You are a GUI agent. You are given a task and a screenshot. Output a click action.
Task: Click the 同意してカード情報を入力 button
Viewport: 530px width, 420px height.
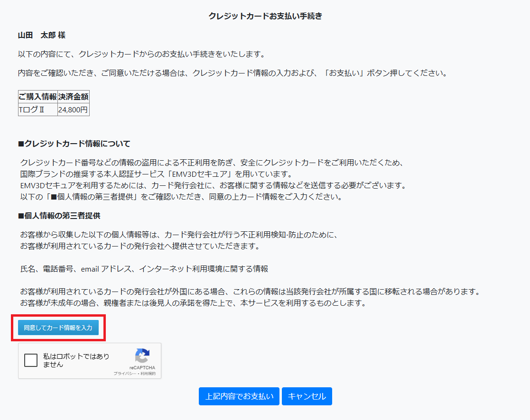coord(58,328)
